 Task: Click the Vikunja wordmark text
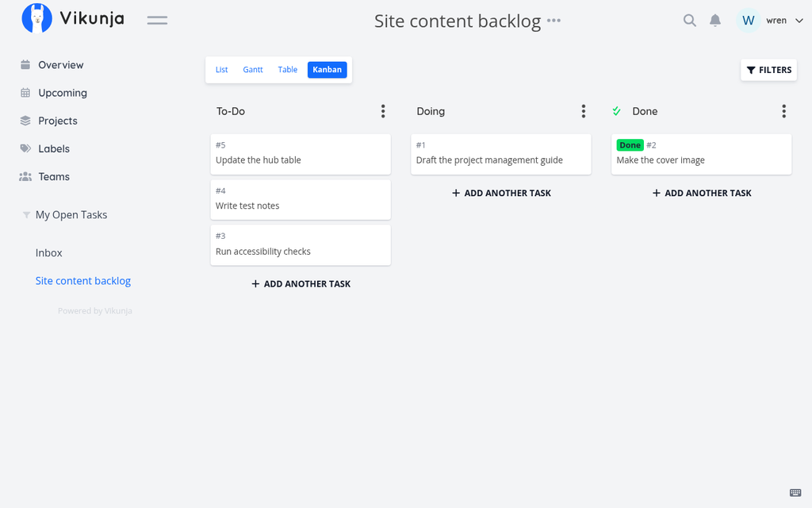[92, 18]
